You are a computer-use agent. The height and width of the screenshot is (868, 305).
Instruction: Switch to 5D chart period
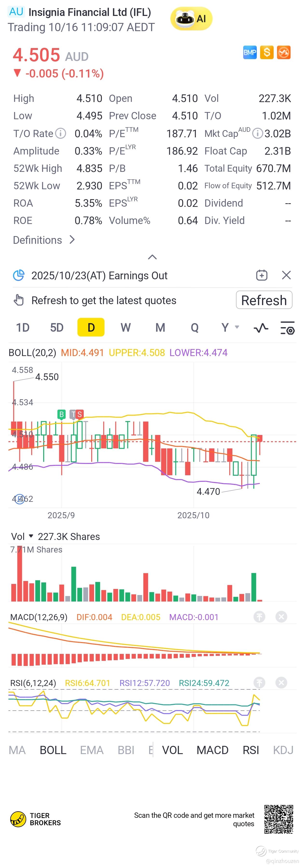[57, 327]
